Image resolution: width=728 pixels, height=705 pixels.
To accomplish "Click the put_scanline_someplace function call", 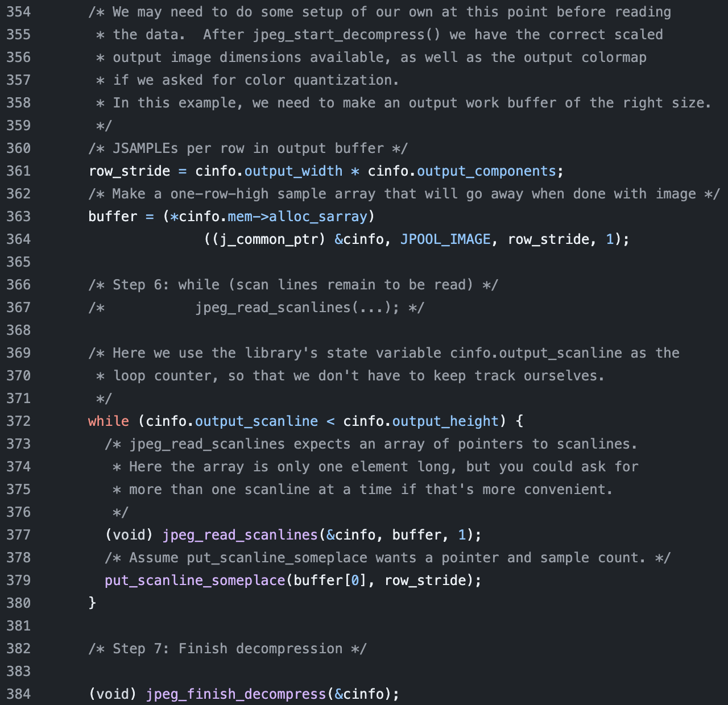I will click(x=195, y=580).
